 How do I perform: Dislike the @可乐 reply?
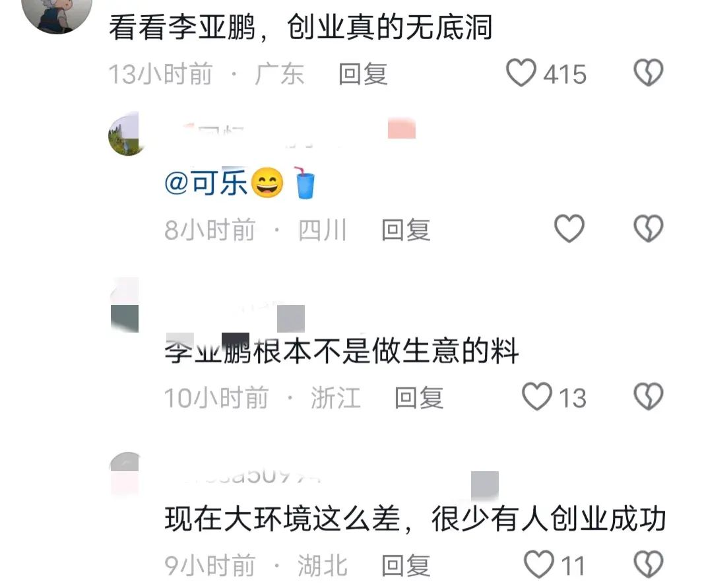649,229
